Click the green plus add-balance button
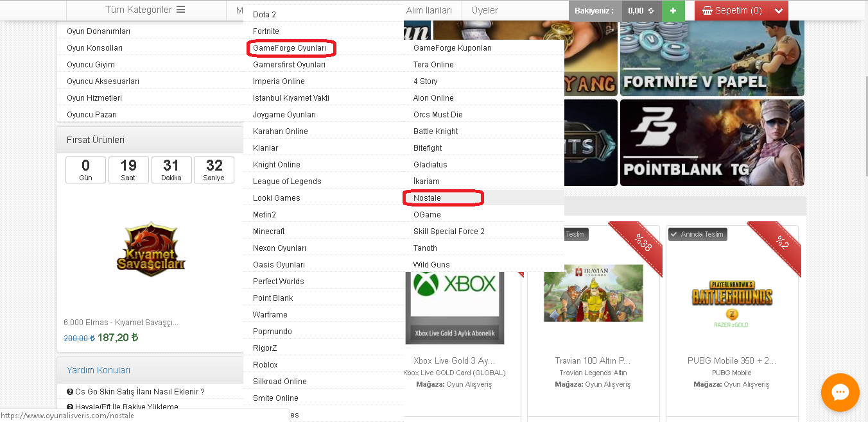 [x=673, y=10]
